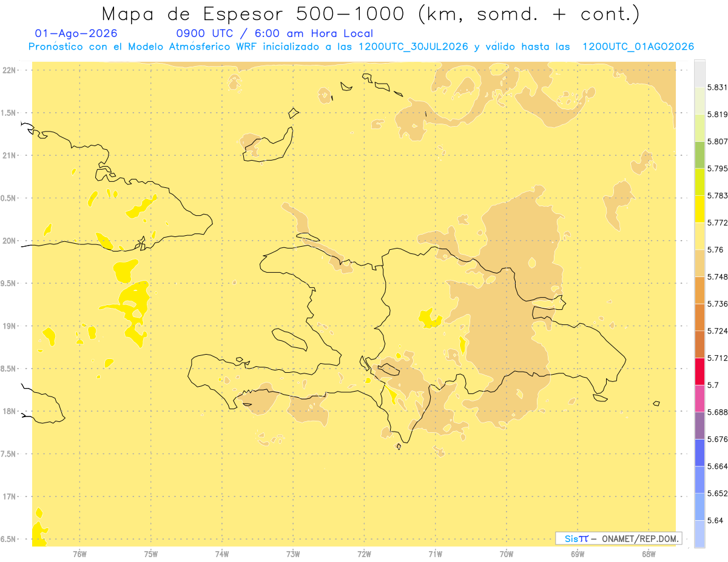Click the 71W longitude label
Image resolution: width=728 pixels, height=562 pixels.
pos(435,554)
